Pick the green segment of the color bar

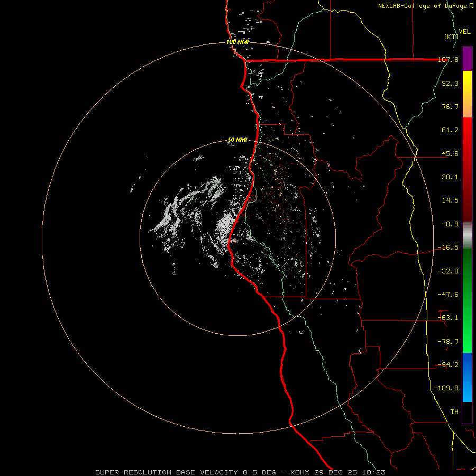[467, 300]
